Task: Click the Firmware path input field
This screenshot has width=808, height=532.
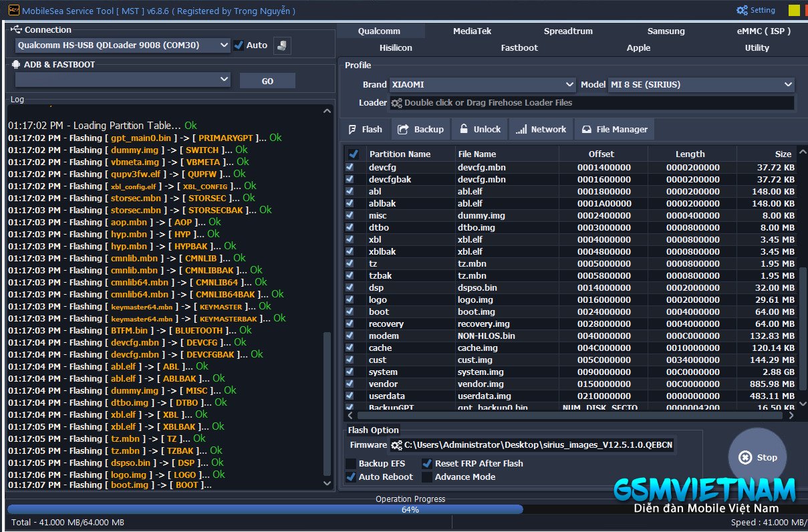Action: click(532, 445)
